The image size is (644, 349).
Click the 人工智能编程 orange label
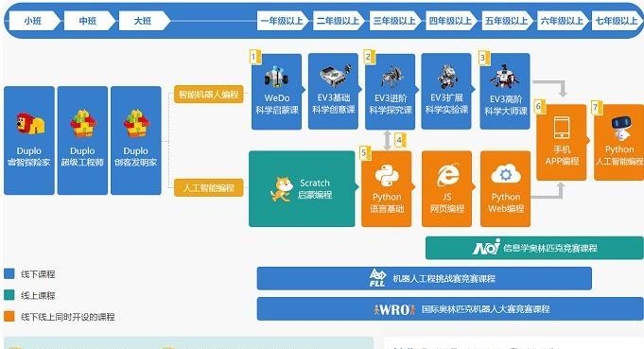[209, 187]
